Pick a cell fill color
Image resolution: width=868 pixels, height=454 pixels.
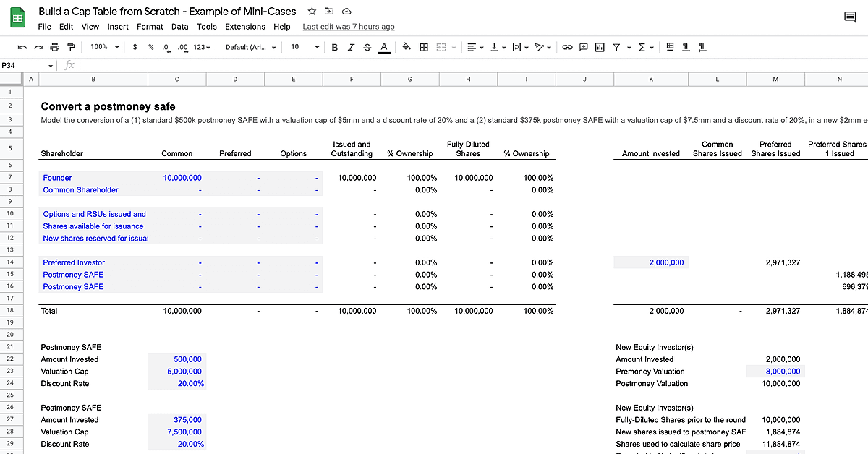tap(407, 47)
